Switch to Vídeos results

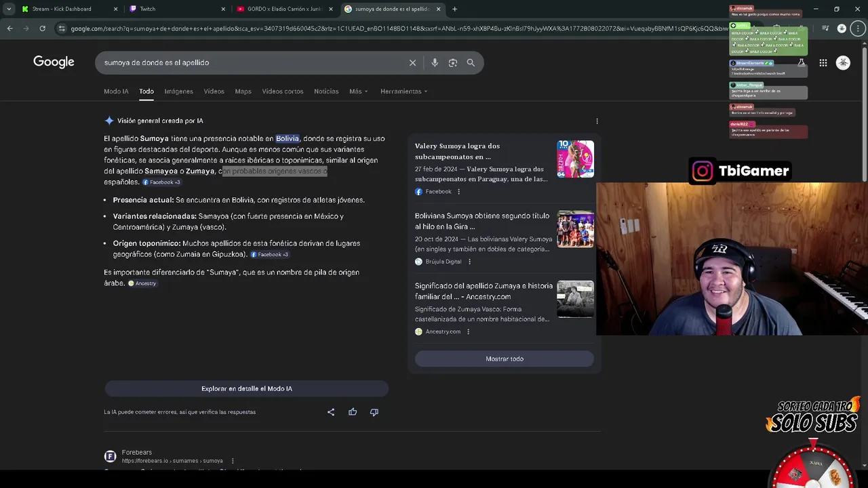tap(214, 91)
